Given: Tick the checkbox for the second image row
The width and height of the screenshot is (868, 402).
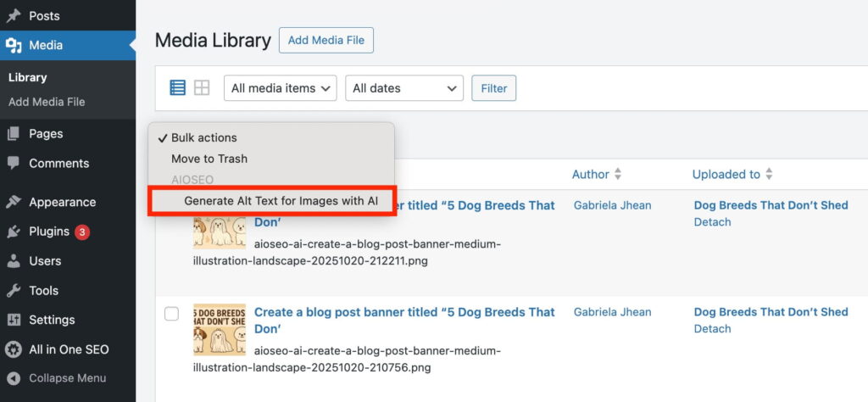Looking at the screenshot, I should (171, 314).
